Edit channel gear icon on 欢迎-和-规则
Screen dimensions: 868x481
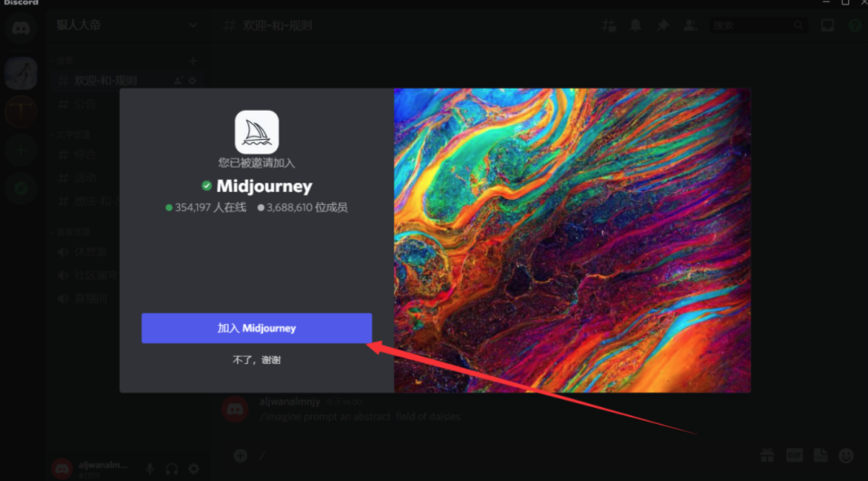click(193, 81)
